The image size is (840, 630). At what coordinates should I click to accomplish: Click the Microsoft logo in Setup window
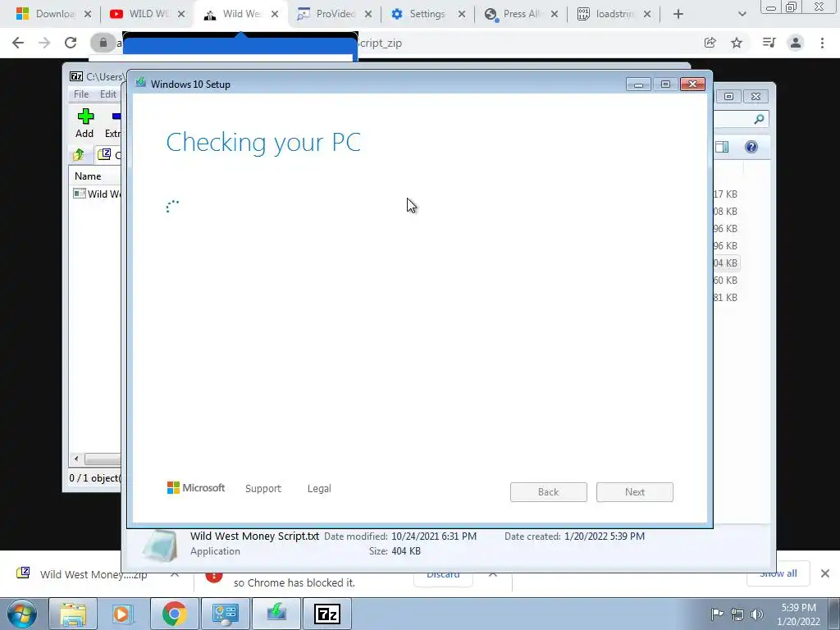[196, 488]
